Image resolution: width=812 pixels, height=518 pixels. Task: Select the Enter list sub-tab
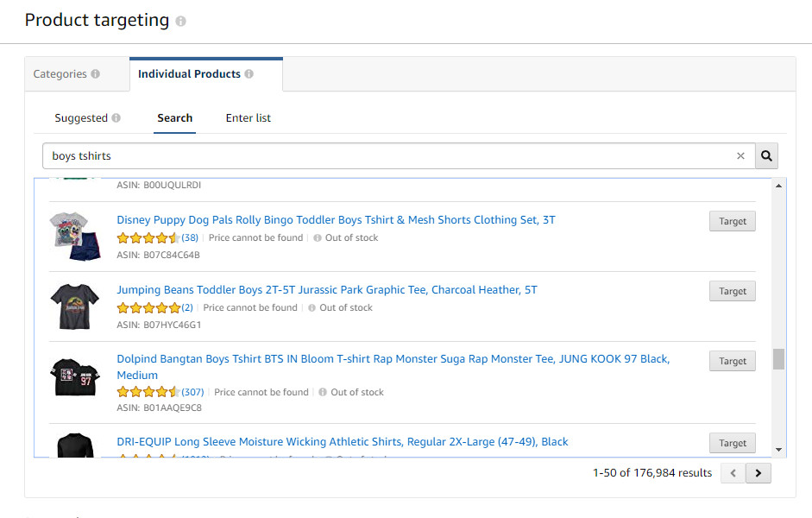249,118
